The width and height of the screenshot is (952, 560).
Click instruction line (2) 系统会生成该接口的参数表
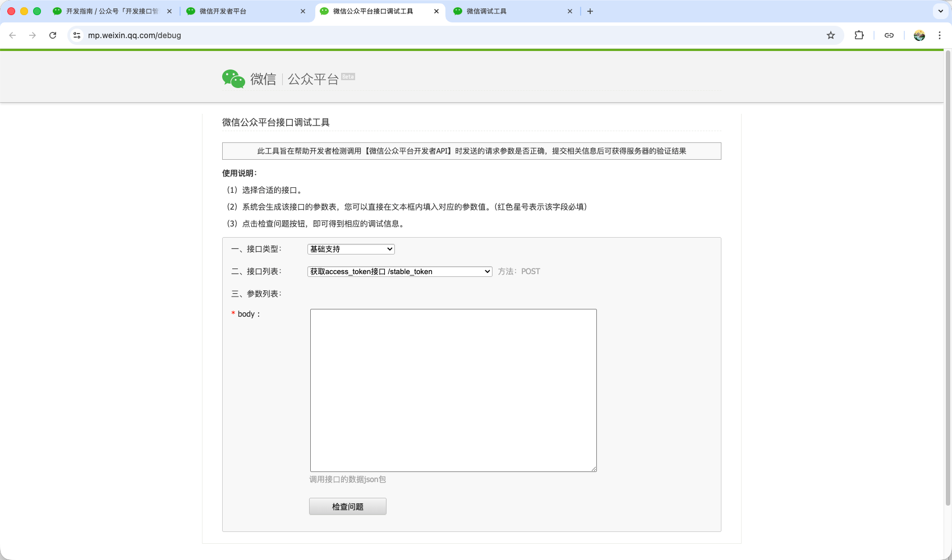coord(406,207)
